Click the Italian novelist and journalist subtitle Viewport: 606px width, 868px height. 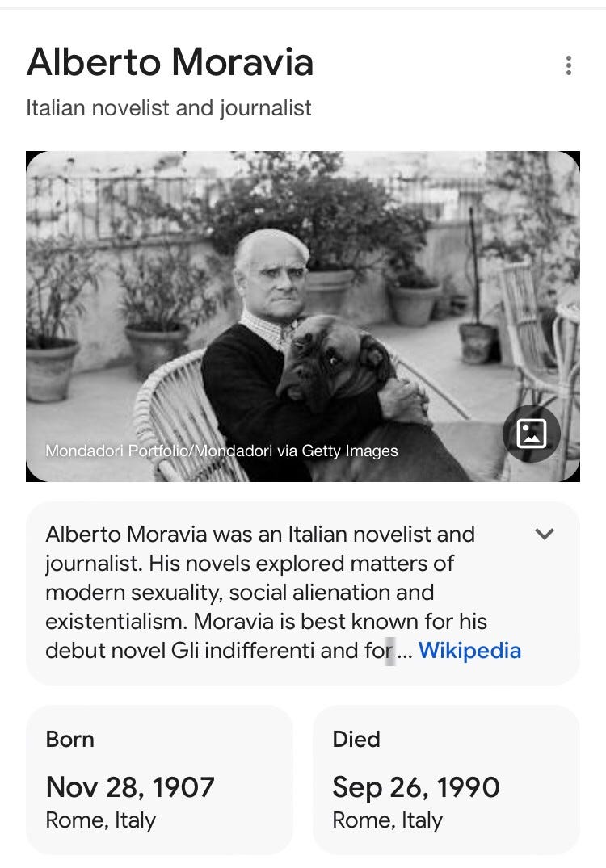168,108
